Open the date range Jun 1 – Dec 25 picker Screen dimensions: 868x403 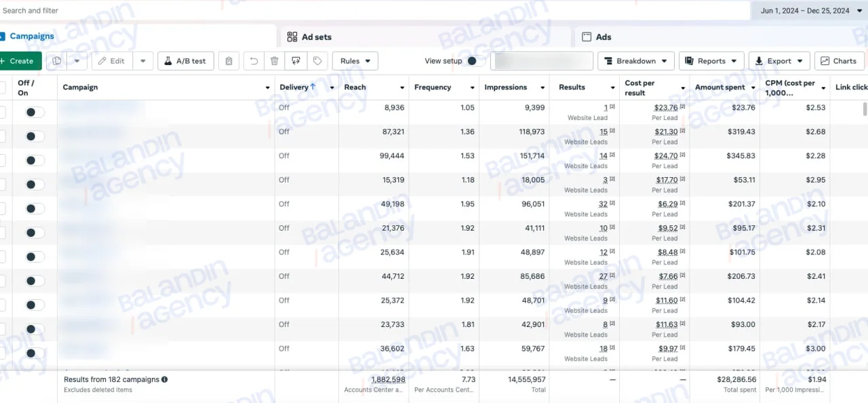point(810,10)
